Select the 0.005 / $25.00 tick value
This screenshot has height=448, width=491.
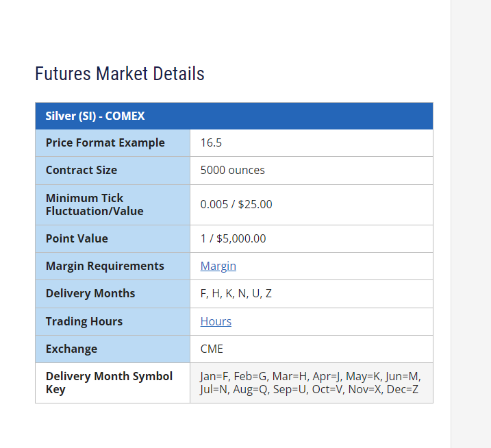(x=236, y=204)
